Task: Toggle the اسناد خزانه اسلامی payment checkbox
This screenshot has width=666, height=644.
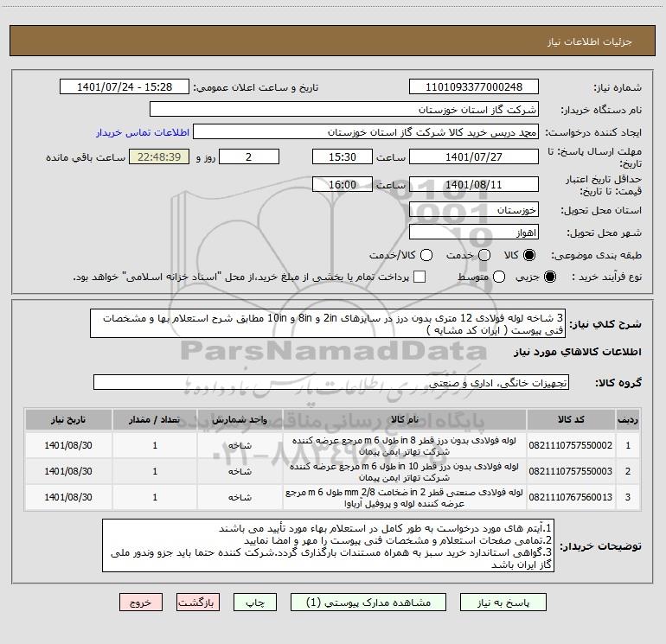Action: point(419,277)
